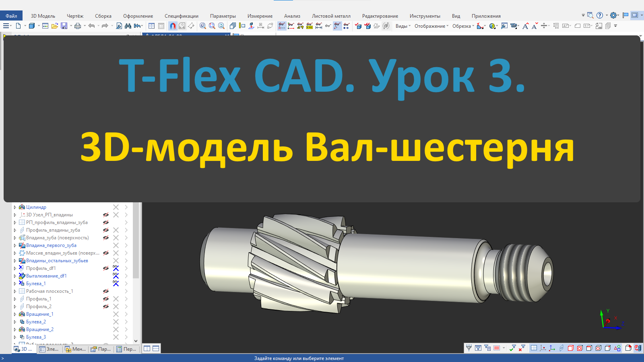Viewport: 644px width, 362px height.
Task: Click the clear filters red X icon
Action: click(522, 348)
